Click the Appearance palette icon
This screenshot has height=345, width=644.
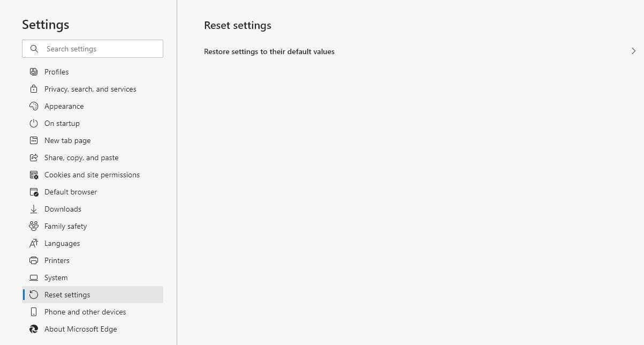(x=34, y=106)
